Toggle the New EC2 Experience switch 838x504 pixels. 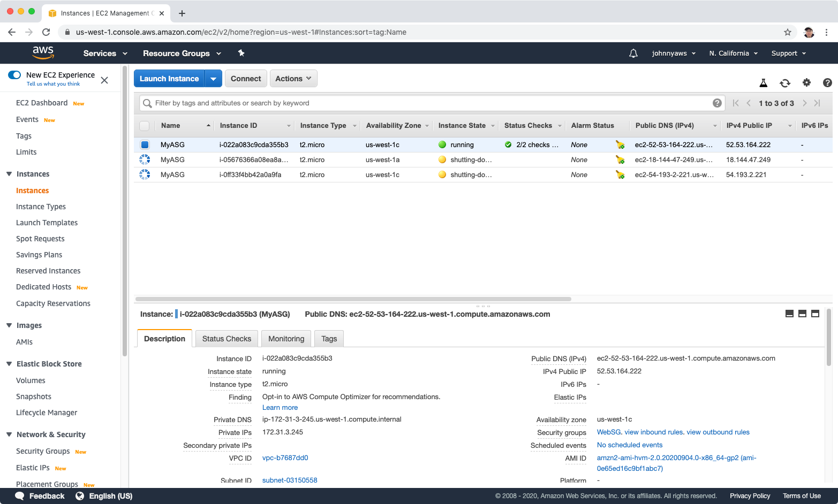14,75
